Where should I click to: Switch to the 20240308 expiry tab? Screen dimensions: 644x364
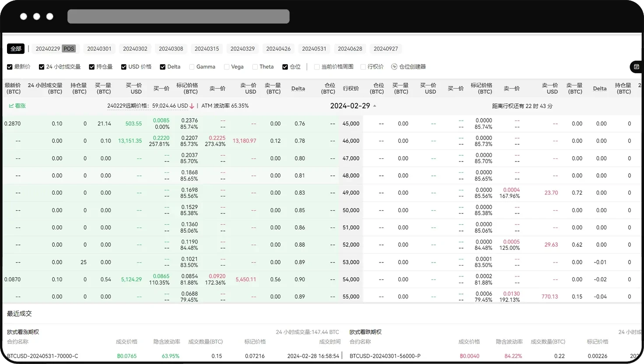171,49
